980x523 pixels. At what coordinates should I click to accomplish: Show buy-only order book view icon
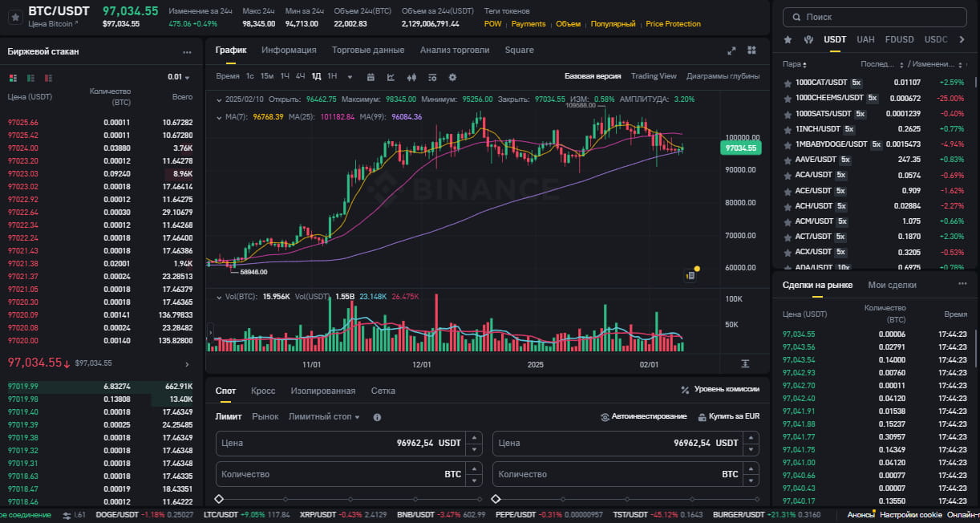tap(30, 78)
